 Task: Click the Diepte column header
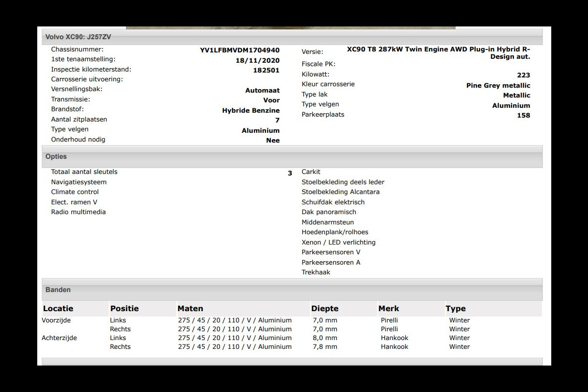pos(325,309)
